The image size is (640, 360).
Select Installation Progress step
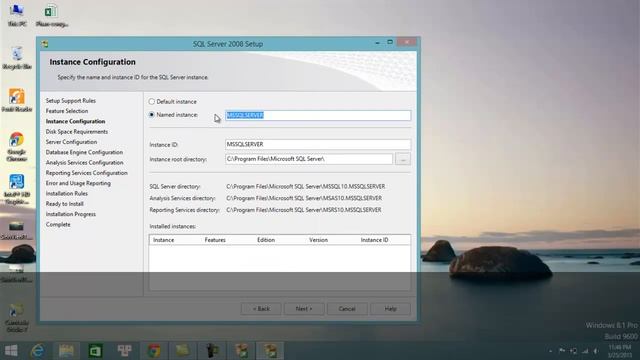click(x=71, y=214)
